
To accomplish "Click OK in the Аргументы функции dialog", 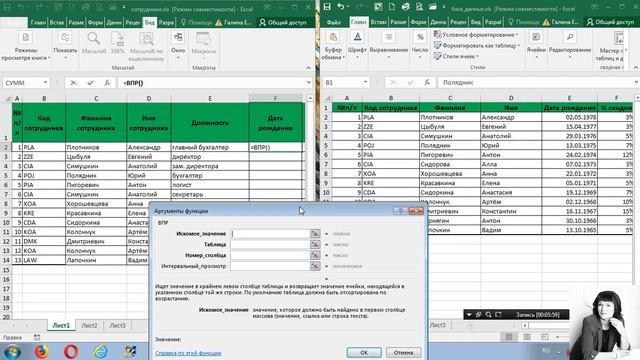I will (x=364, y=352).
